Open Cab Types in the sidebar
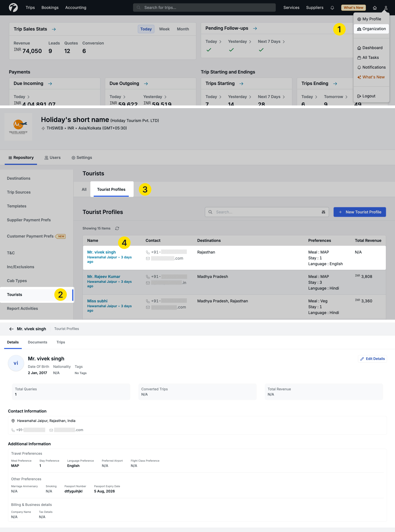 (x=17, y=281)
